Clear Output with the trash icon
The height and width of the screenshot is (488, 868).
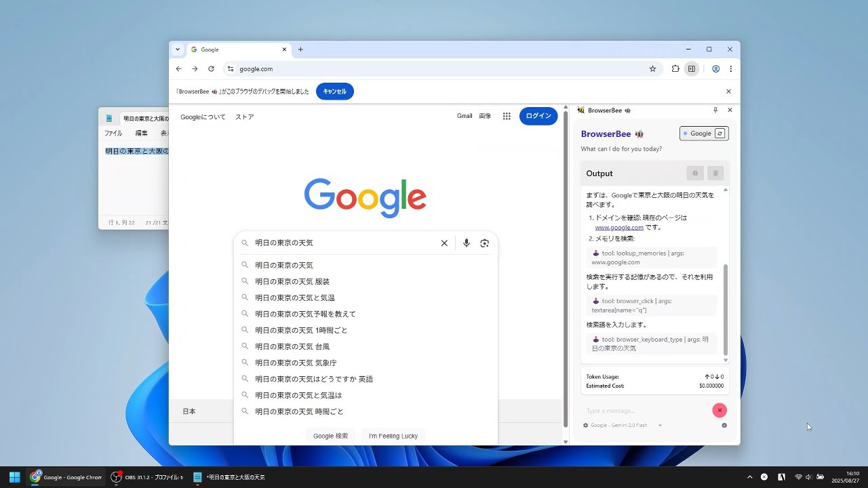pos(715,174)
